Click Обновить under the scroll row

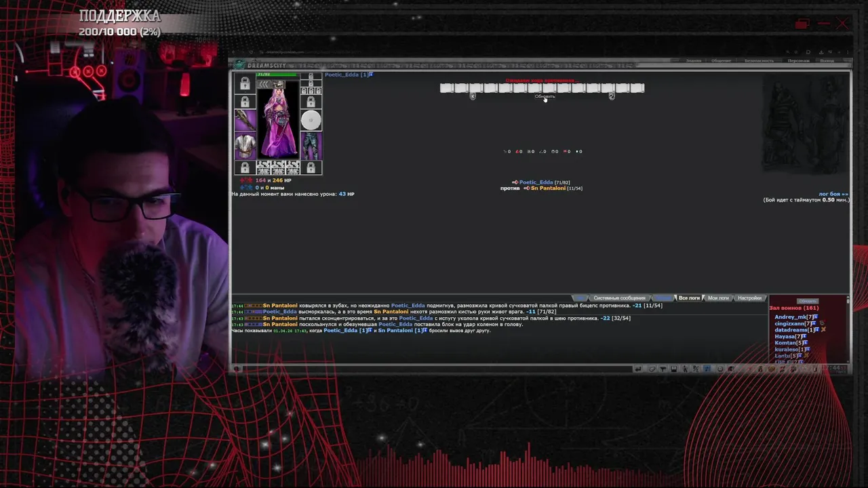tap(545, 96)
